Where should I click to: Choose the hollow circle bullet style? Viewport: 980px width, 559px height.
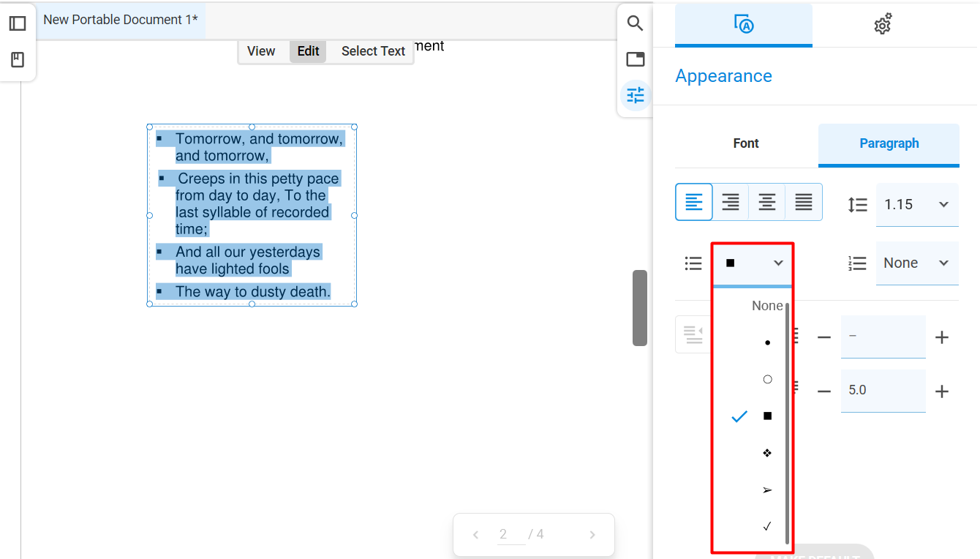[767, 379]
